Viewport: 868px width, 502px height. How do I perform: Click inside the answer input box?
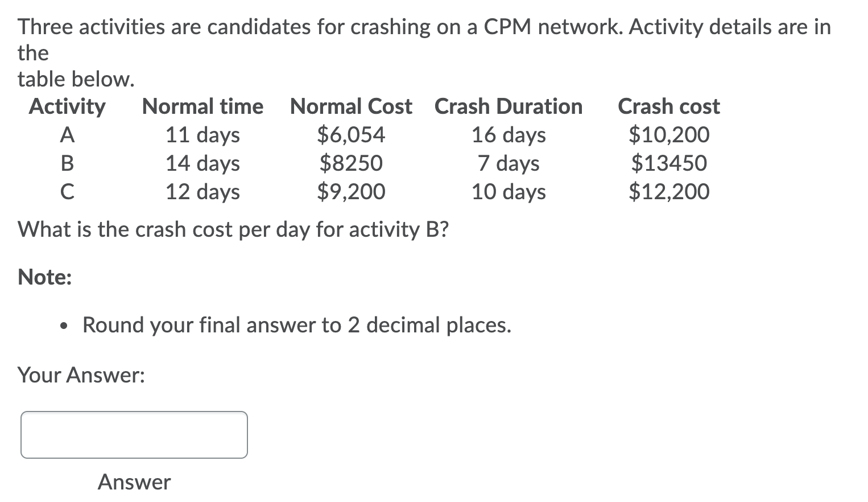(134, 434)
